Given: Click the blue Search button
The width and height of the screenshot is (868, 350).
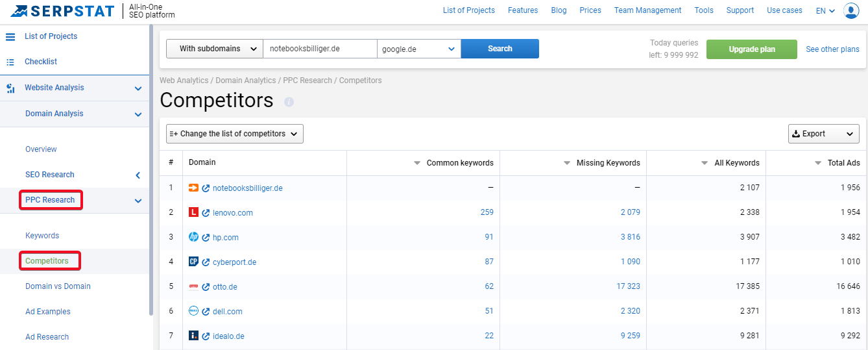Looking at the screenshot, I should [500, 49].
